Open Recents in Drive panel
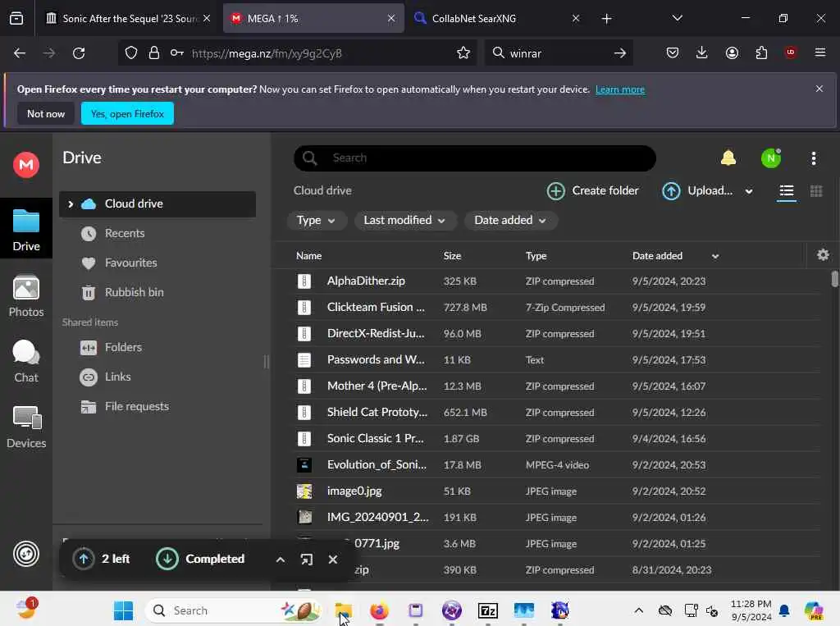This screenshot has width=840, height=626. tap(124, 234)
